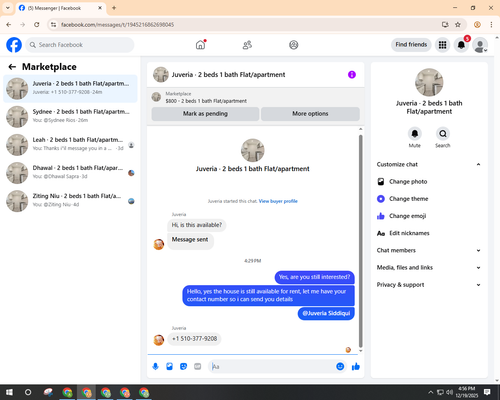
Task: Click the chat message scrollbar
Action: 360,241
